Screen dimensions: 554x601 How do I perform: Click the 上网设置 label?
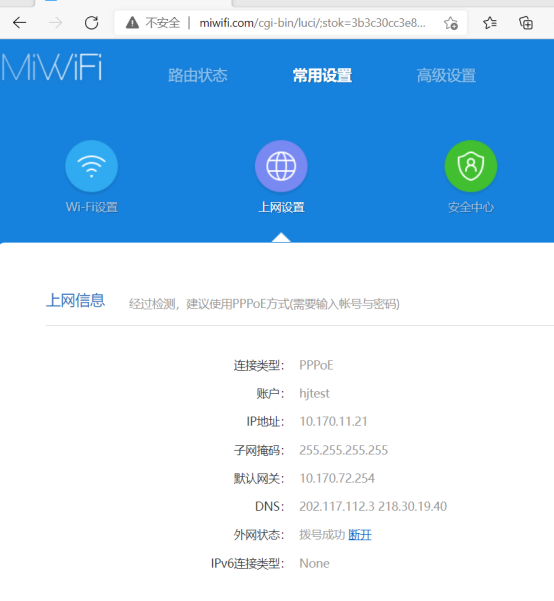tap(281, 207)
